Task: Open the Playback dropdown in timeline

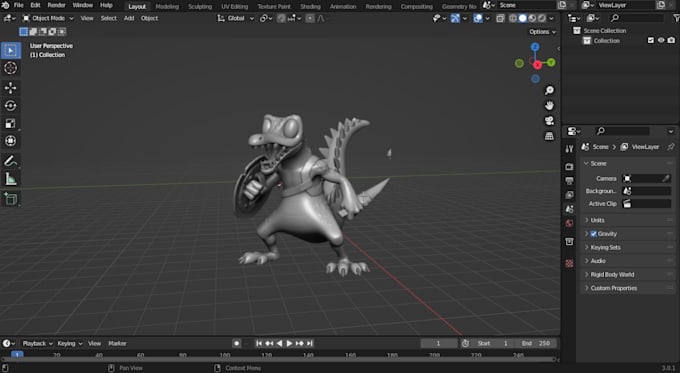Action: pyautogui.click(x=37, y=343)
